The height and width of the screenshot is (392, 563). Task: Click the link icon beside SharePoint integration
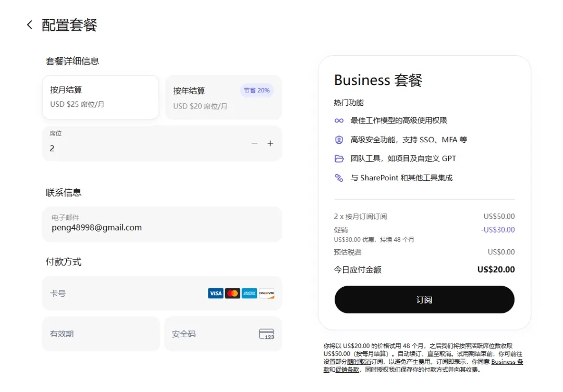(339, 178)
